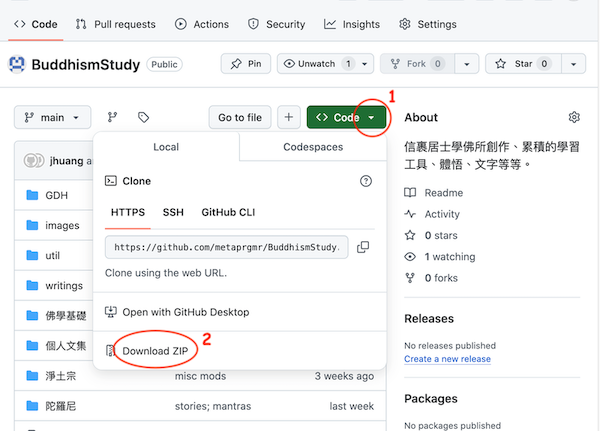Click the star icon beside 0 stars

tap(410, 235)
